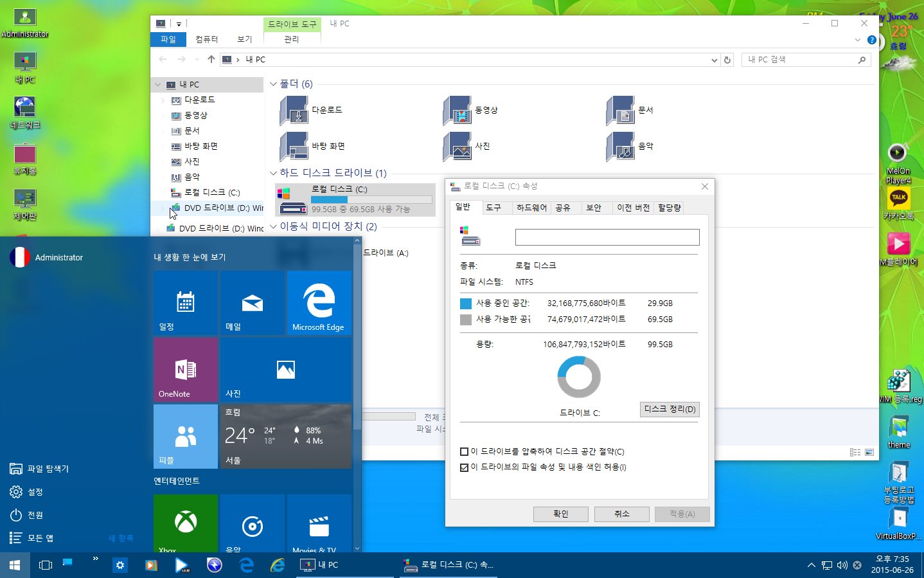Open the address bar history dropdown

[x=714, y=60]
